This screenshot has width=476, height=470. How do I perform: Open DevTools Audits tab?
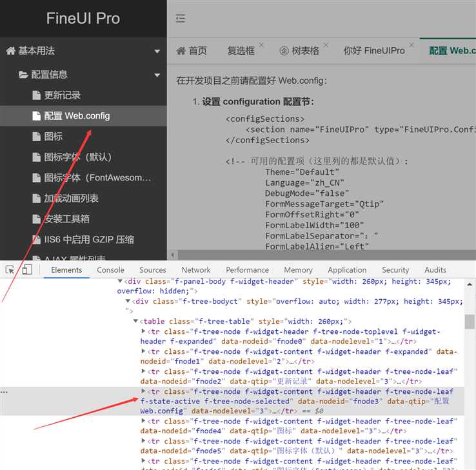(435, 269)
